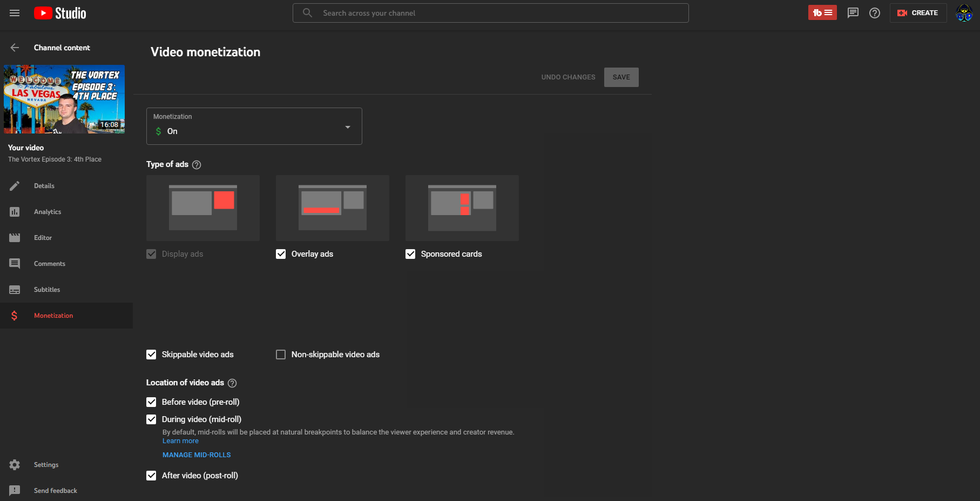Open Analytics in the sidebar
The height and width of the screenshot is (501, 980).
pos(66,212)
